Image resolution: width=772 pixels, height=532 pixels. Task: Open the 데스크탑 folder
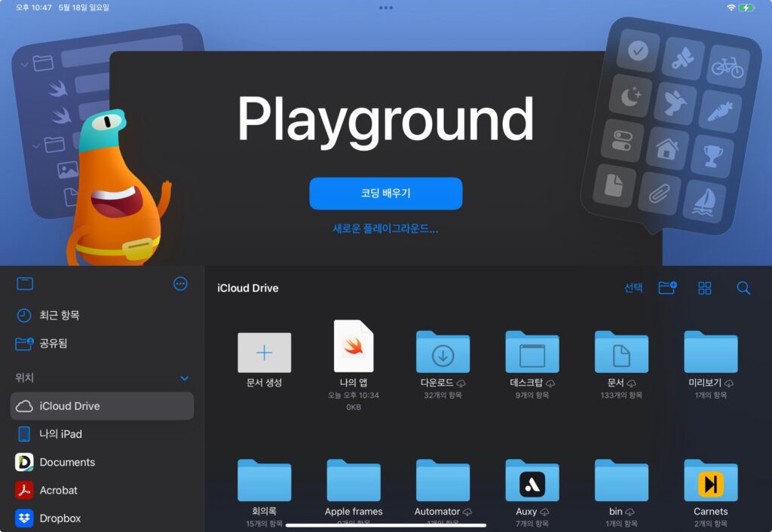coord(532,351)
